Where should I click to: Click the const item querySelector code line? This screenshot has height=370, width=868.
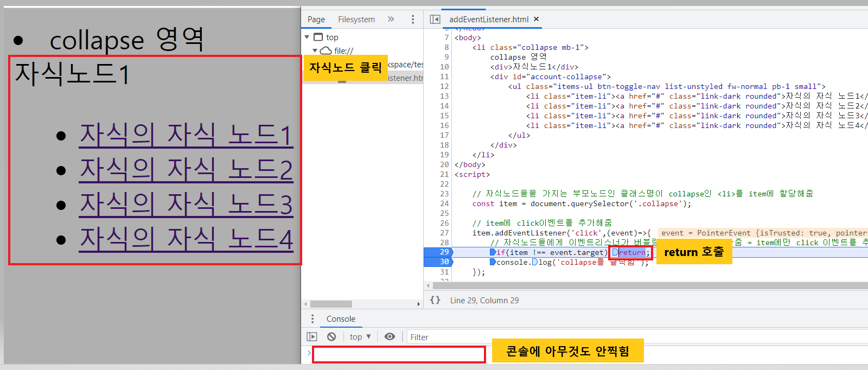(582, 203)
